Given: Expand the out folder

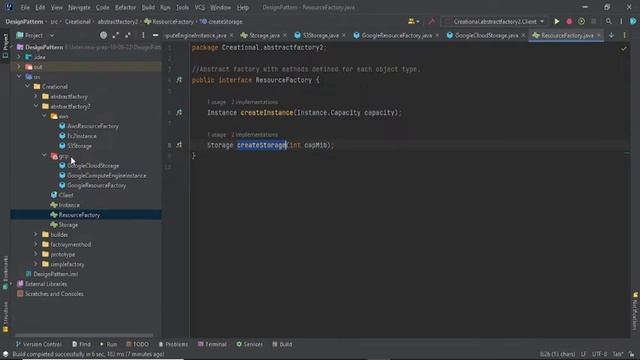Looking at the screenshot, I should (19, 67).
